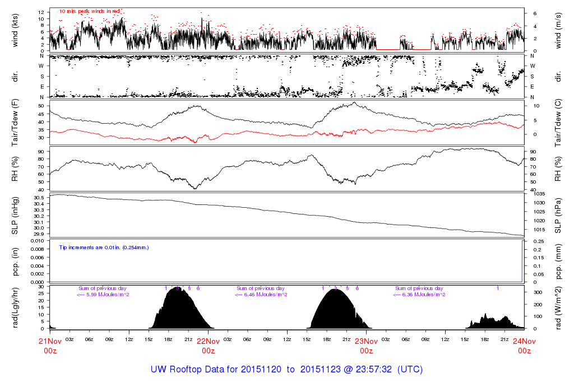Click the 'Tair/Tdew (C)' right axis label
The width and height of the screenshot is (574, 392).
tap(559, 123)
